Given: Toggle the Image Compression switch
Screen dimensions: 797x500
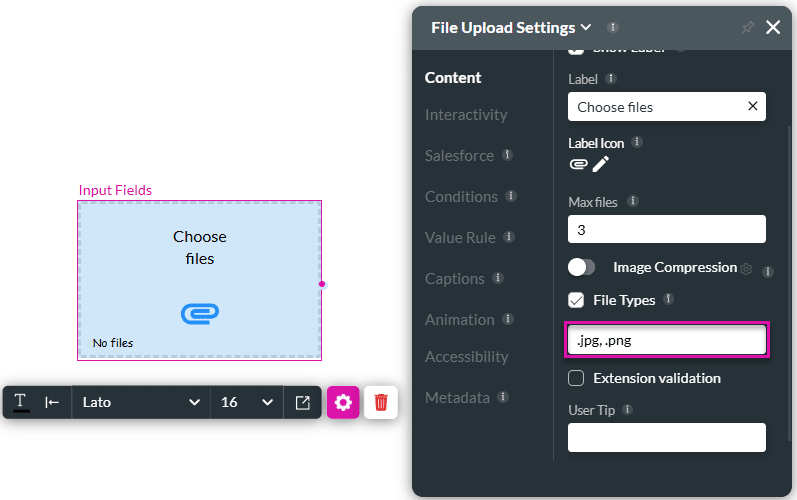Looking at the screenshot, I should click(581, 267).
